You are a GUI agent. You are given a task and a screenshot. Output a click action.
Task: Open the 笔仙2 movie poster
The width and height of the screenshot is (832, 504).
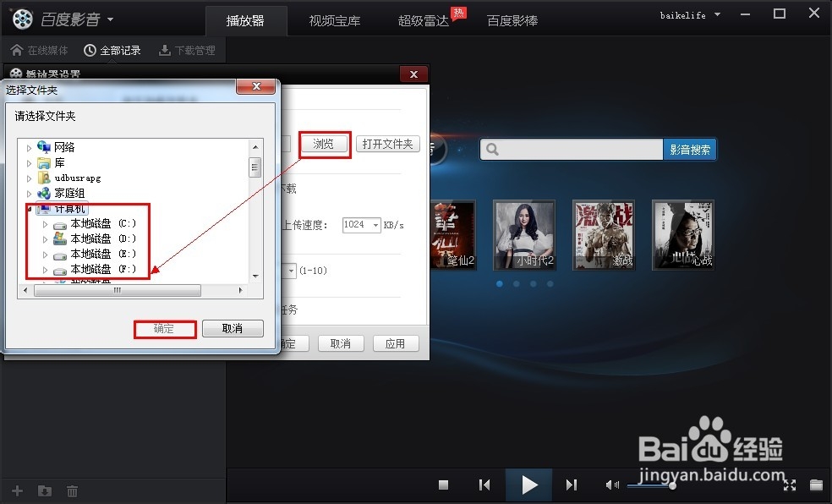453,235
